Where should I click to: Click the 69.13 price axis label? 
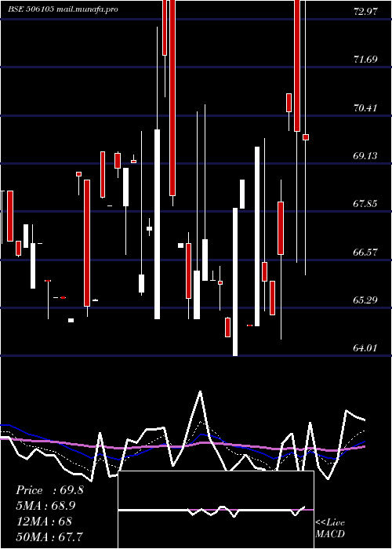pyautogui.click(x=365, y=156)
